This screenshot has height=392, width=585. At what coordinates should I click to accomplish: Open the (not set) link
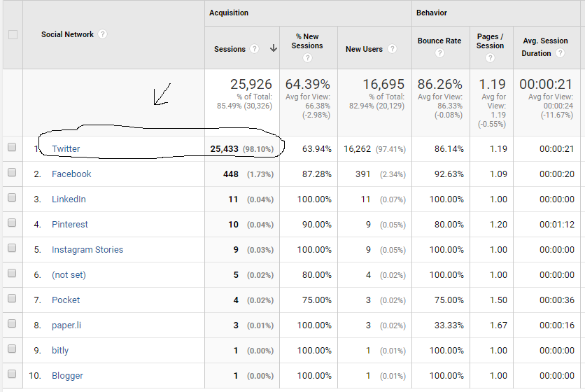coord(69,275)
